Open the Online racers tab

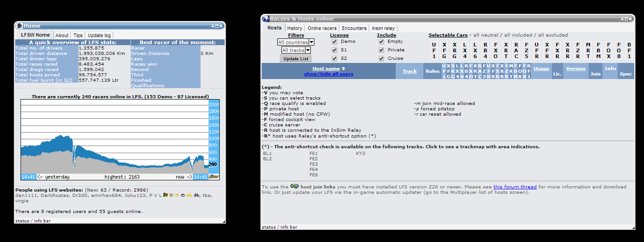pos(322,28)
